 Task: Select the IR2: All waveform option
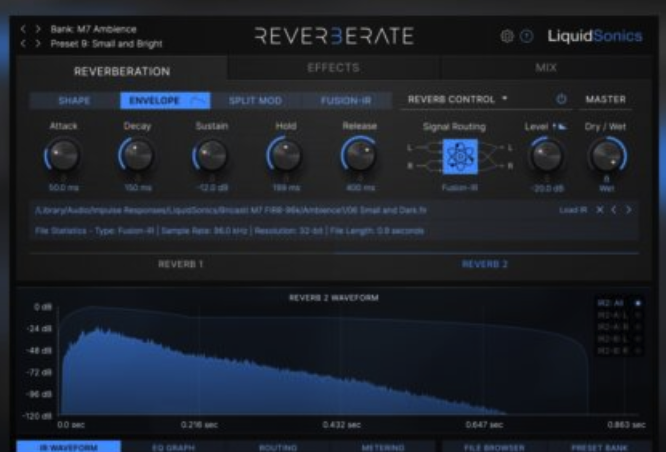(620, 303)
